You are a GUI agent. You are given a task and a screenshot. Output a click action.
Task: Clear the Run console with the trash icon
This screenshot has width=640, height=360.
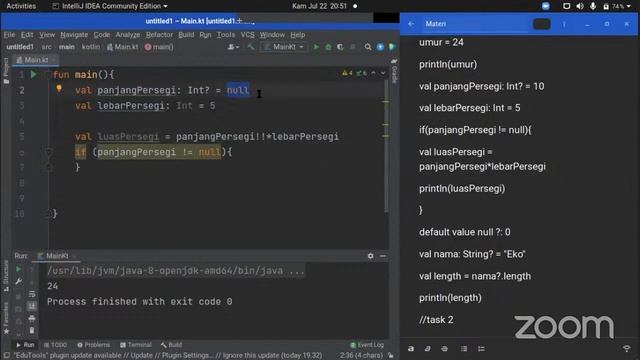tap(32, 330)
